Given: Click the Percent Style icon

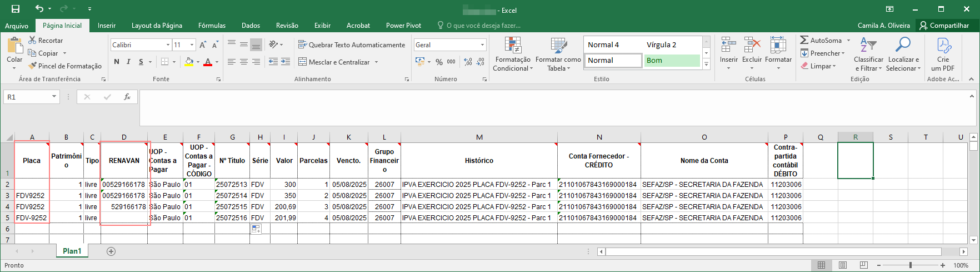Looking at the screenshot, I should click(x=439, y=62).
